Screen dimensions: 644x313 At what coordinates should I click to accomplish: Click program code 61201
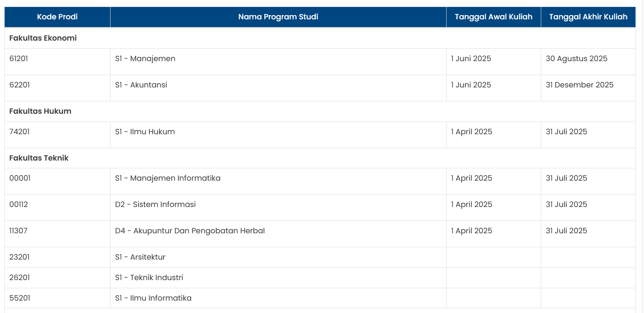[19, 58]
